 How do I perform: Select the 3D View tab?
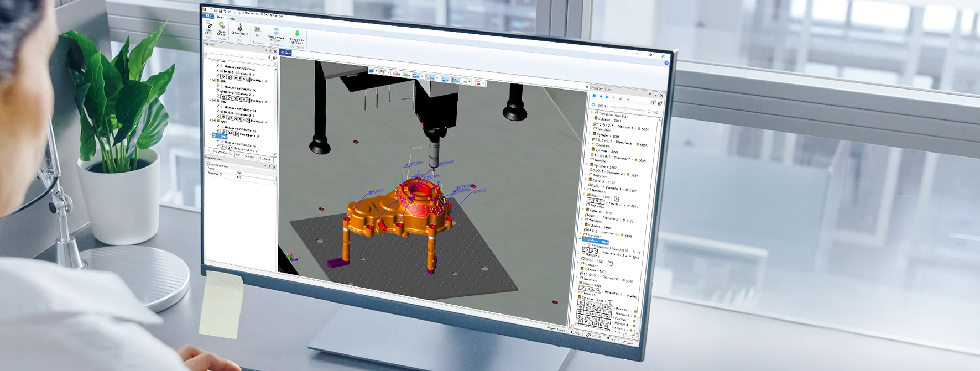(x=285, y=53)
